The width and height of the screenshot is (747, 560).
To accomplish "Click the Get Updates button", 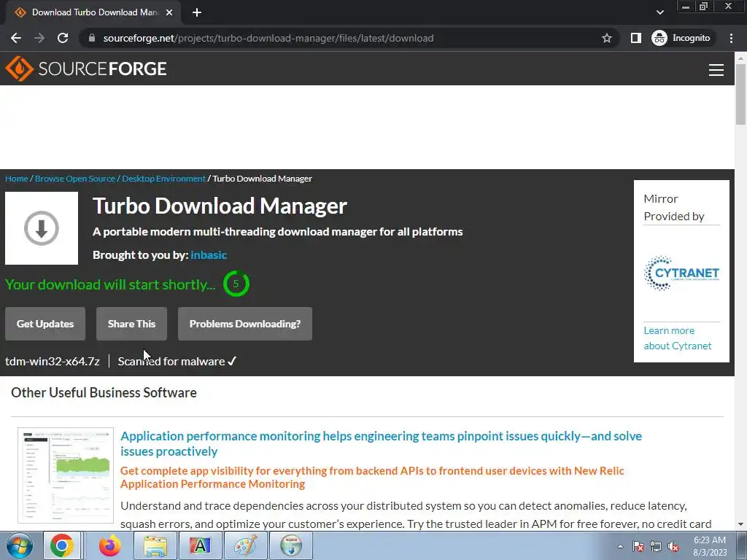I will [45, 324].
